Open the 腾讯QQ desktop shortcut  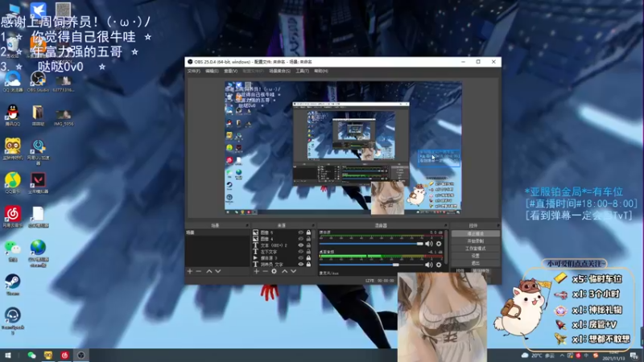pyautogui.click(x=13, y=115)
